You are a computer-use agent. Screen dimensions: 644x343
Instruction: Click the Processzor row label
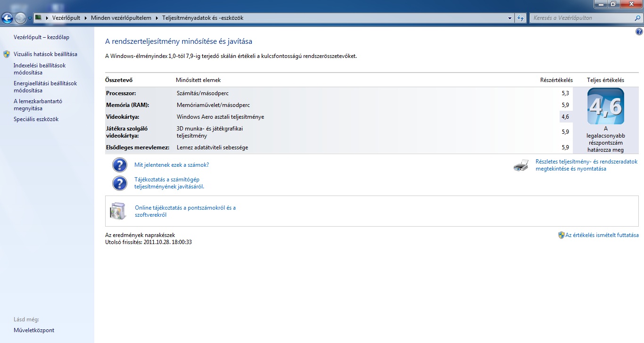pos(121,93)
